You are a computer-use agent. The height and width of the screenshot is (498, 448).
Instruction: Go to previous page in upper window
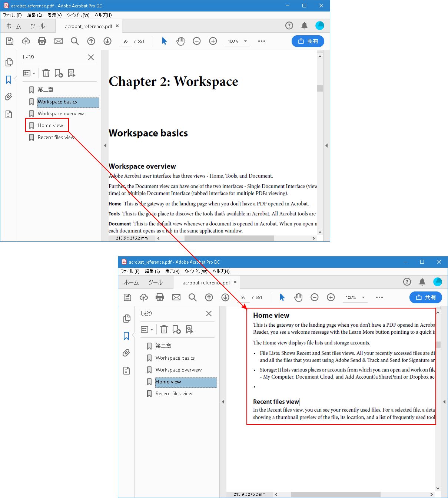(91, 41)
